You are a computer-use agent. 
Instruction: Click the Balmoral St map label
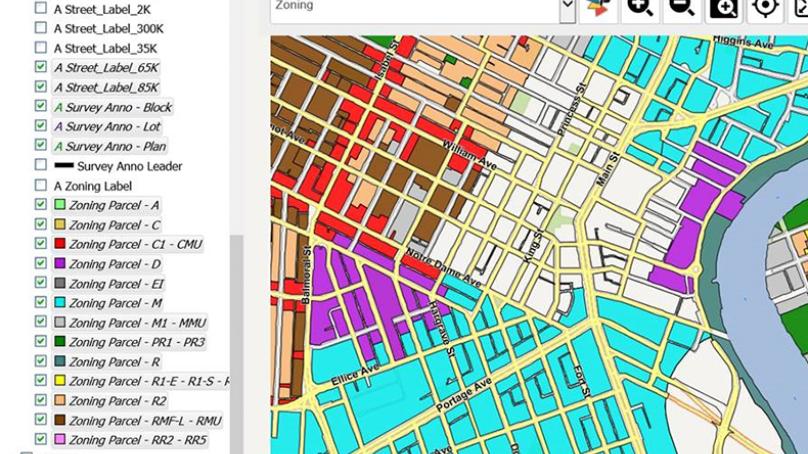(305, 275)
